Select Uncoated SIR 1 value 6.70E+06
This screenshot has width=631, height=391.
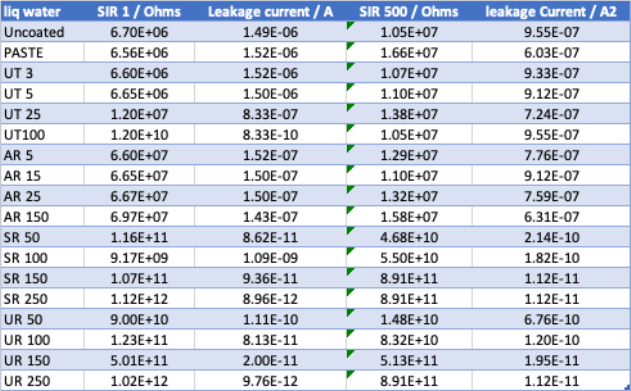139,32
